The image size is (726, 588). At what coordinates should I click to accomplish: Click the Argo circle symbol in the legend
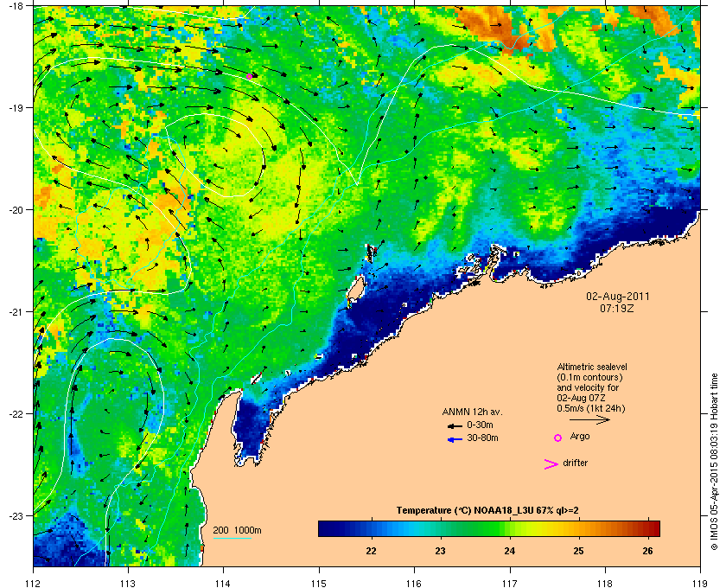pos(558,438)
